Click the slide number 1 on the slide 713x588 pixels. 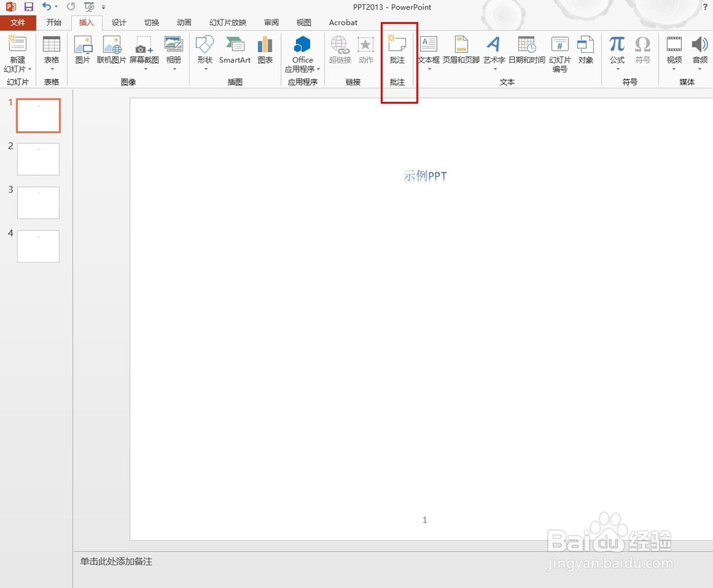tap(425, 520)
